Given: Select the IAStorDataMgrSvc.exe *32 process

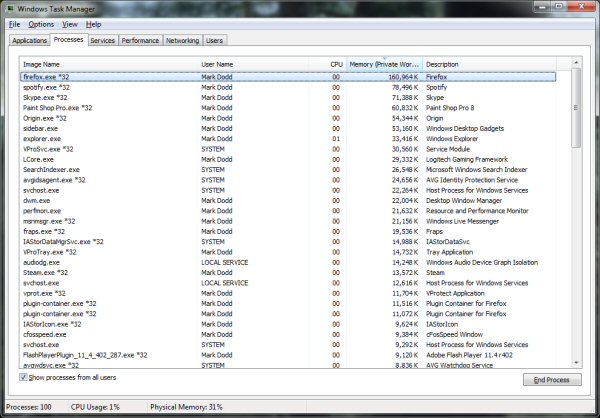Looking at the screenshot, I should click(x=288, y=242).
